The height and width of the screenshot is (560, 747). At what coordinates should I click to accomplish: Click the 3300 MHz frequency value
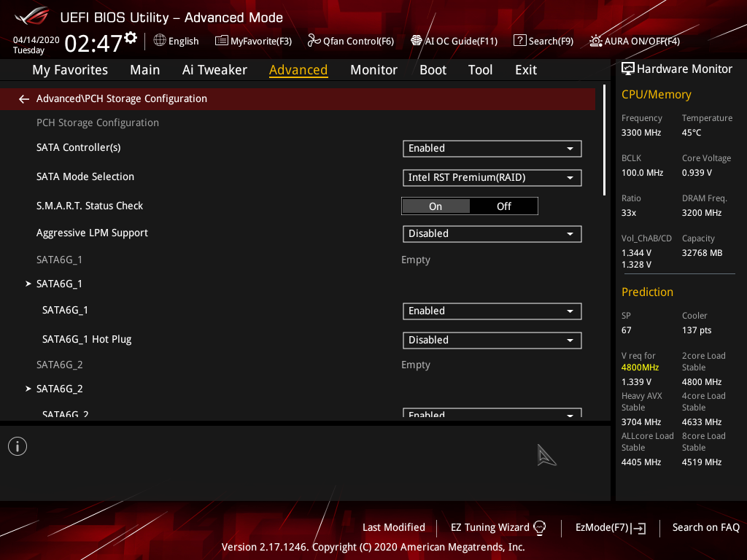point(640,133)
